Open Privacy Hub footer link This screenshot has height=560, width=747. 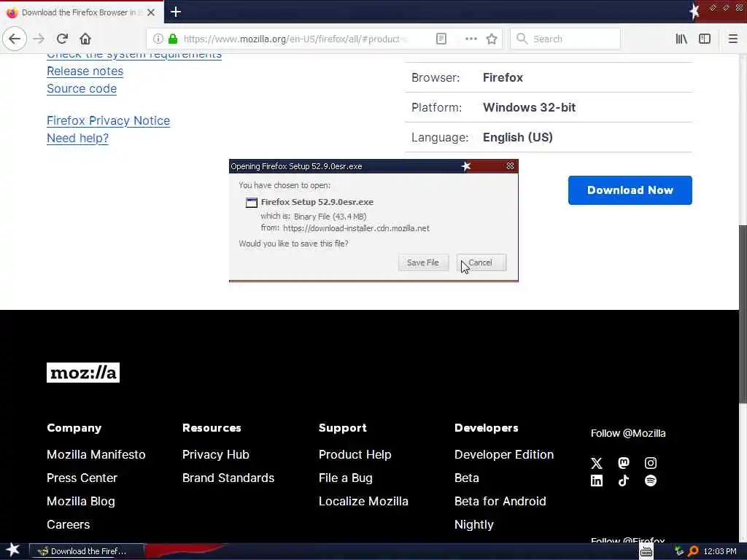point(216,454)
